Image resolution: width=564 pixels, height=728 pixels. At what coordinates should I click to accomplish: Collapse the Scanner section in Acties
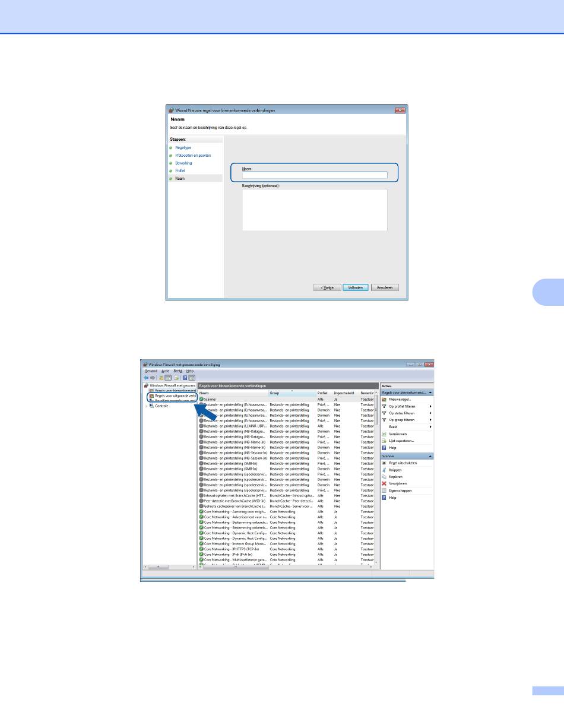pos(430,456)
